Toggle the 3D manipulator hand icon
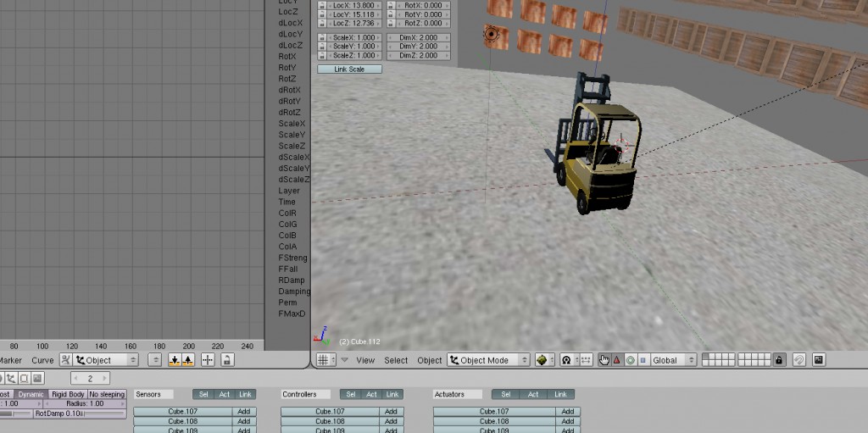The image size is (868, 433). point(604,360)
